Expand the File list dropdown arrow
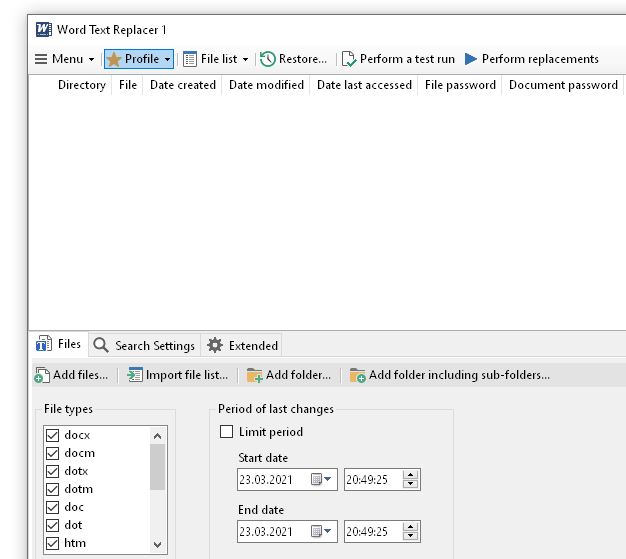 (x=245, y=59)
